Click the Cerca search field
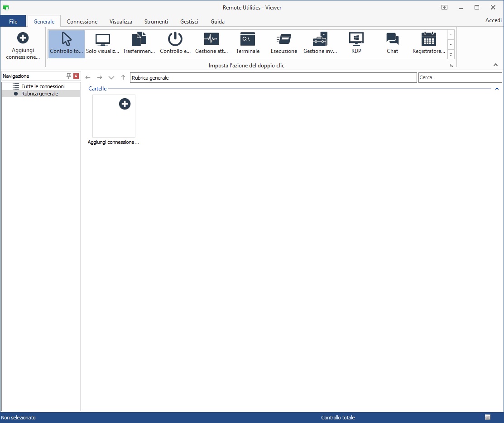Screen dimensions: 504x423 coord(460,77)
